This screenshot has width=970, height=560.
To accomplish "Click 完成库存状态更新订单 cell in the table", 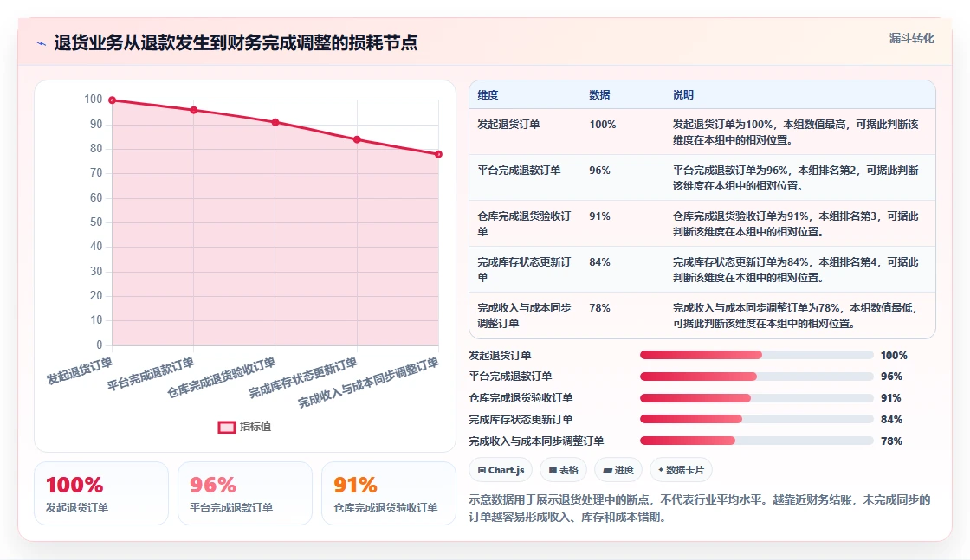I will (x=524, y=269).
